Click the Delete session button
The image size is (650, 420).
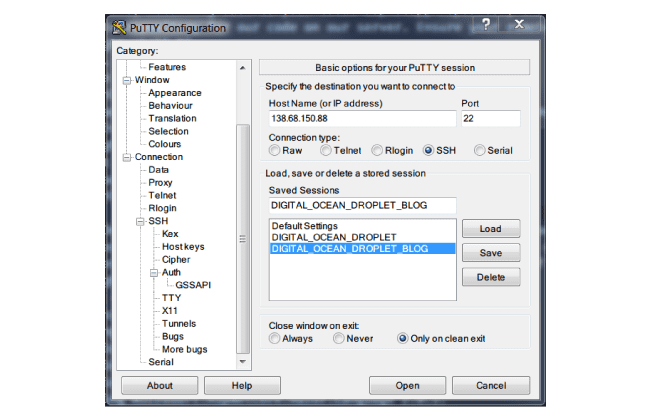[491, 277]
